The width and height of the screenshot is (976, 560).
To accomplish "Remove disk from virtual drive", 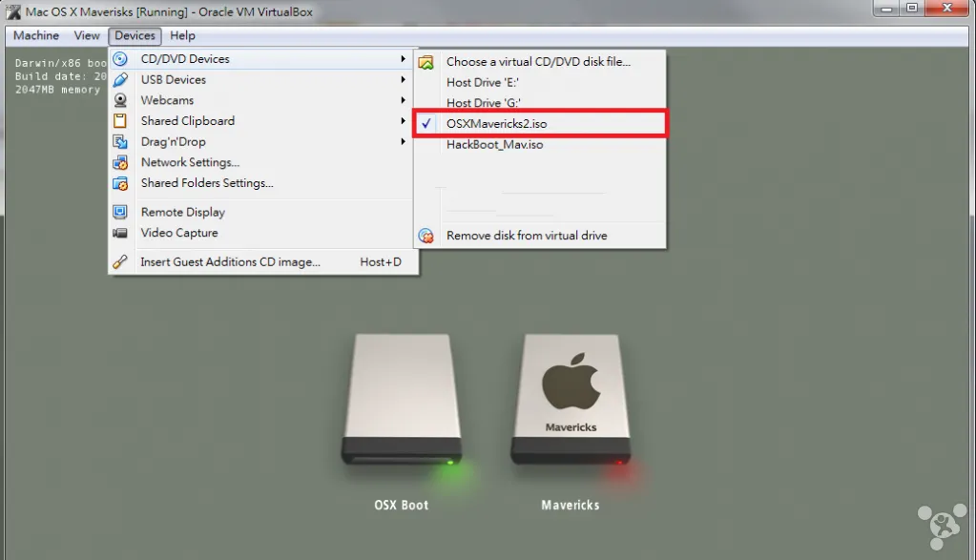I will tap(540, 236).
